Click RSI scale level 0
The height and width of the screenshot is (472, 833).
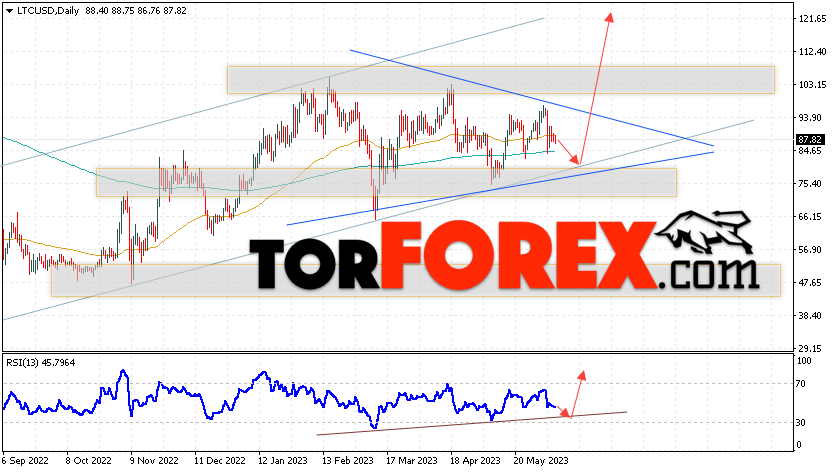point(801,445)
